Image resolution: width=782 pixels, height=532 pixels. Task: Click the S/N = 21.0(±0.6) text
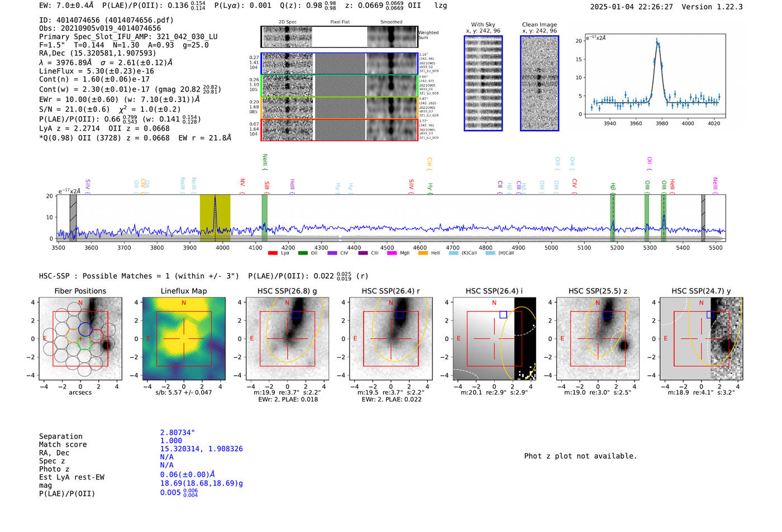tap(74, 109)
